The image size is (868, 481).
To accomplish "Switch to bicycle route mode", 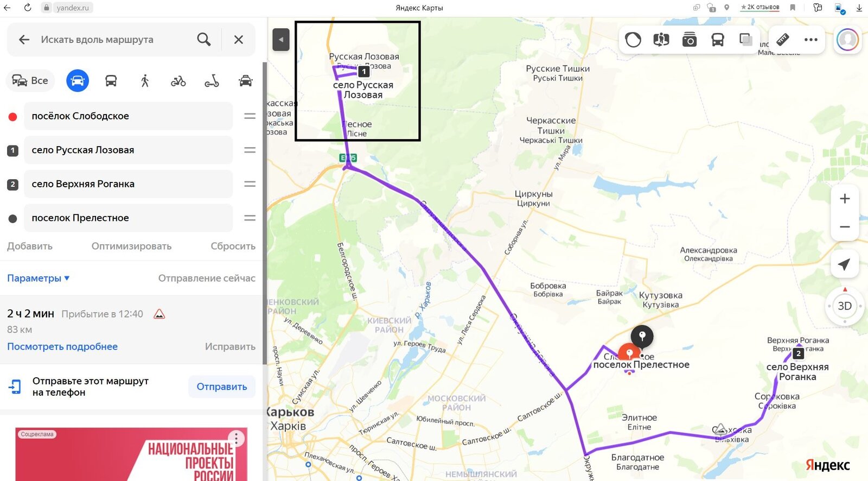I will 178,81.
